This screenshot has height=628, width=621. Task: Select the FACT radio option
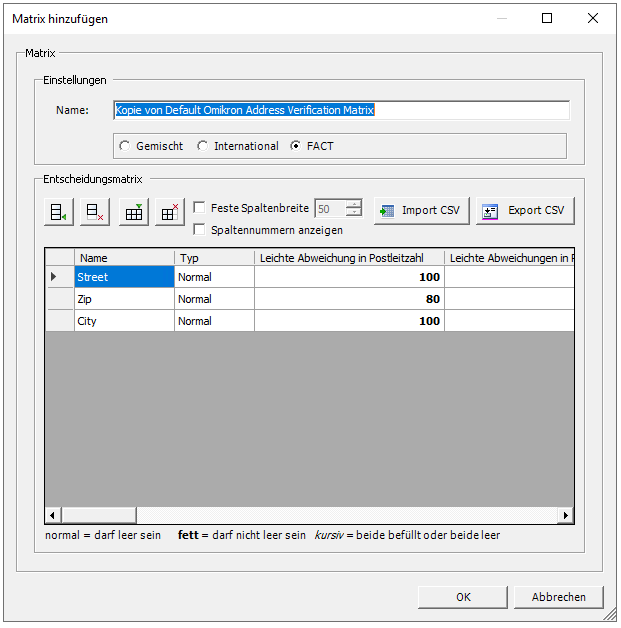coord(312,146)
